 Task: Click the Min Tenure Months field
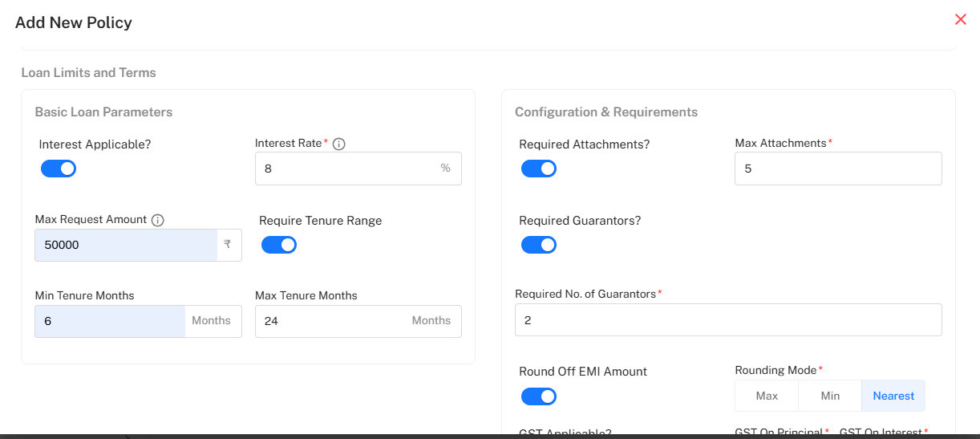(110, 321)
